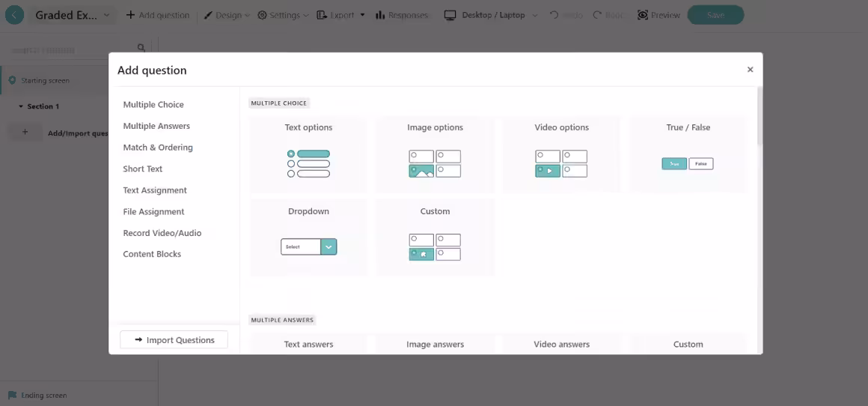The width and height of the screenshot is (868, 406).
Task: Click Add question in toolbar
Action: (158, 15)
